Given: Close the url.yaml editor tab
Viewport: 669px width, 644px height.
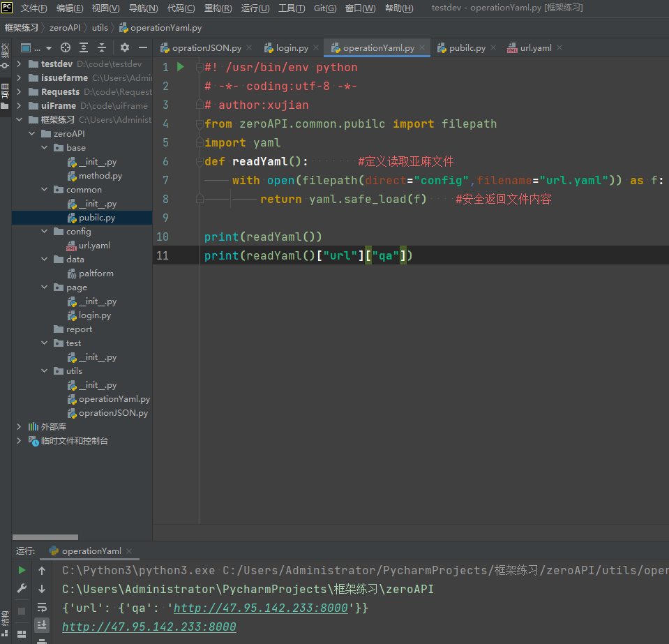Looking at the screenshot, I should pyautogui.click(x=559, y=48).
